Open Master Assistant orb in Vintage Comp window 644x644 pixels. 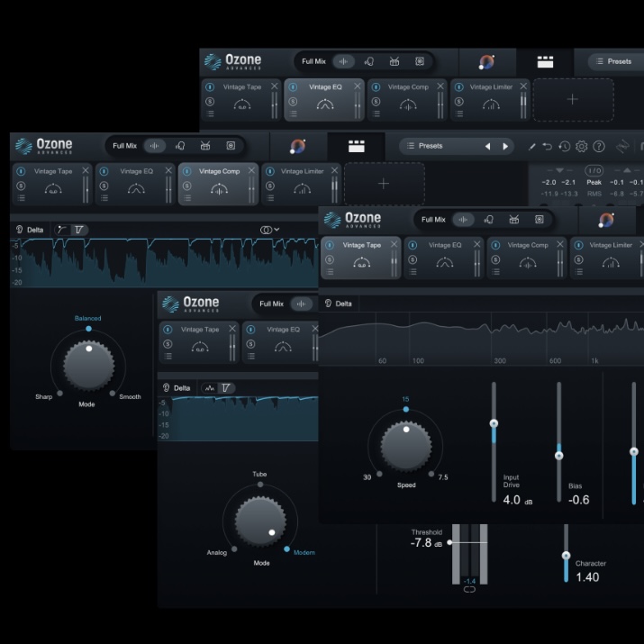pos(298,146)
